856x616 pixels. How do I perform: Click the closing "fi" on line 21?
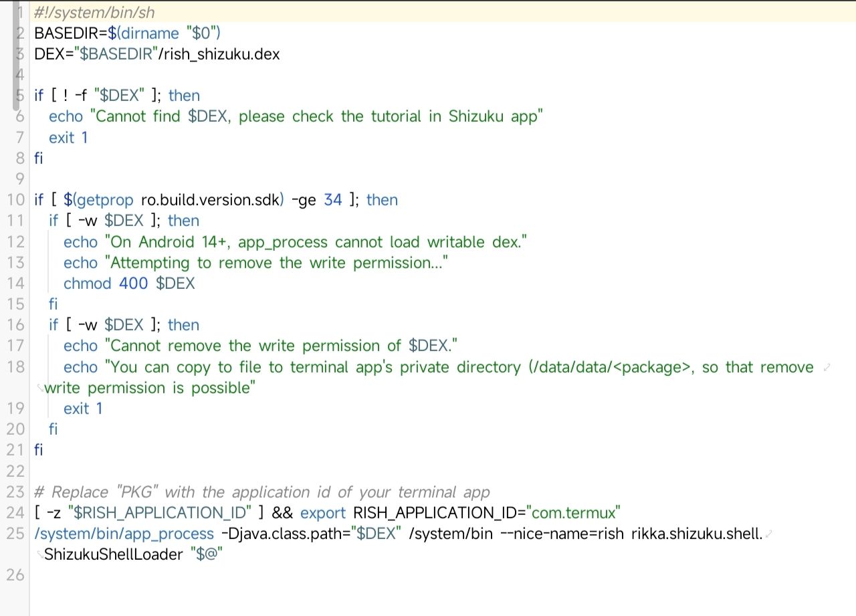38,450
